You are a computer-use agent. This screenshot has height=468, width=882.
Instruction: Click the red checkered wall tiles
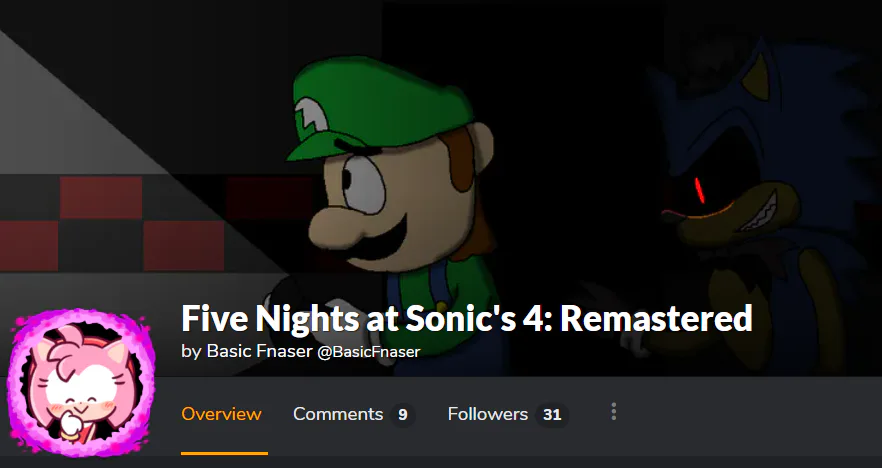click(x=112, y=223)
